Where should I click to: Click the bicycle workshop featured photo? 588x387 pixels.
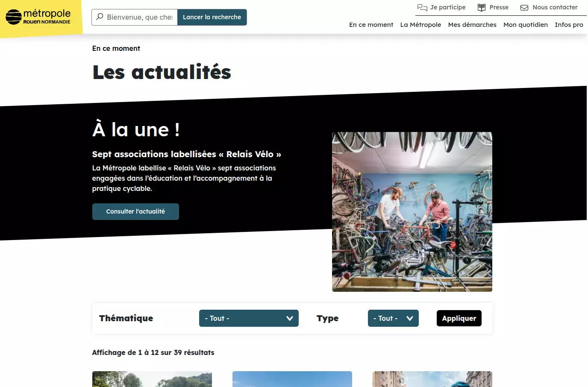click(412, 212)
